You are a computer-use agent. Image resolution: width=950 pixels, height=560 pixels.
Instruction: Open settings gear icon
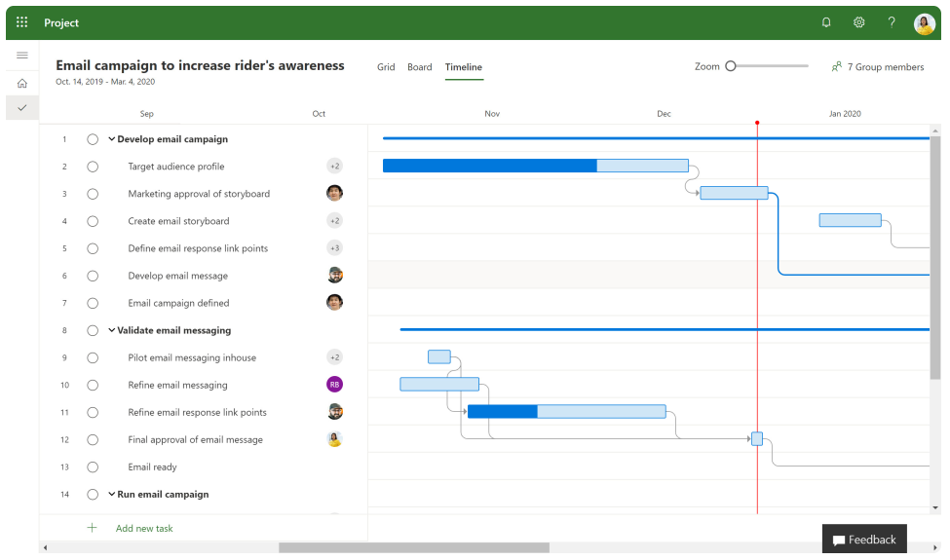point(858,22)
